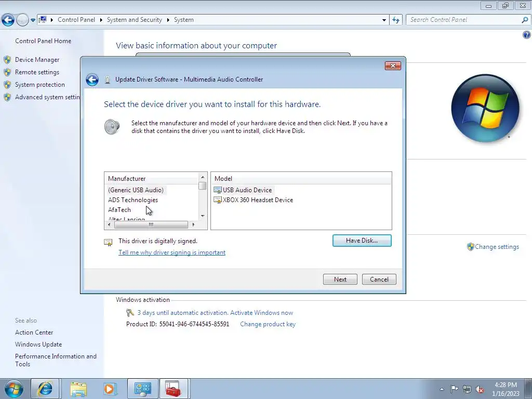Open the blue Help question mark icon
Viewport: 532px width, 399px height.
[526, 35]
